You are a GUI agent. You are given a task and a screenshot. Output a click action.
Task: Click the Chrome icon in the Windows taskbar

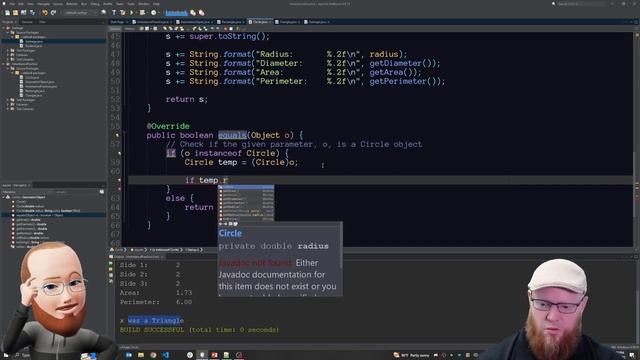click(153, 355)
